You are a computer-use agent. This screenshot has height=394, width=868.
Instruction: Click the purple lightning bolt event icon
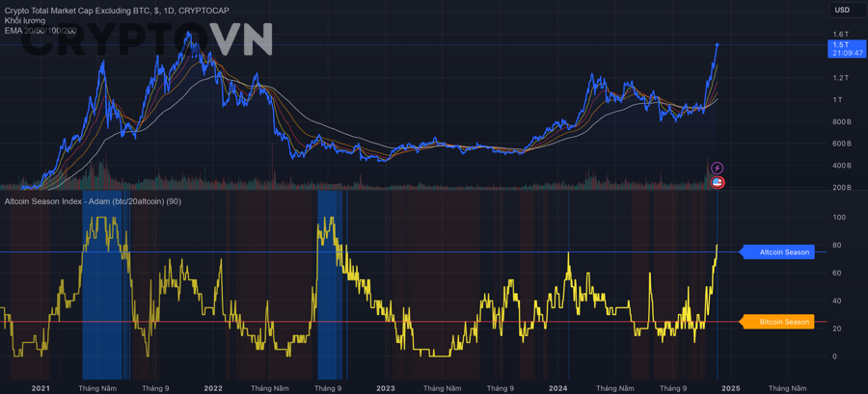[x=717, y=168]
